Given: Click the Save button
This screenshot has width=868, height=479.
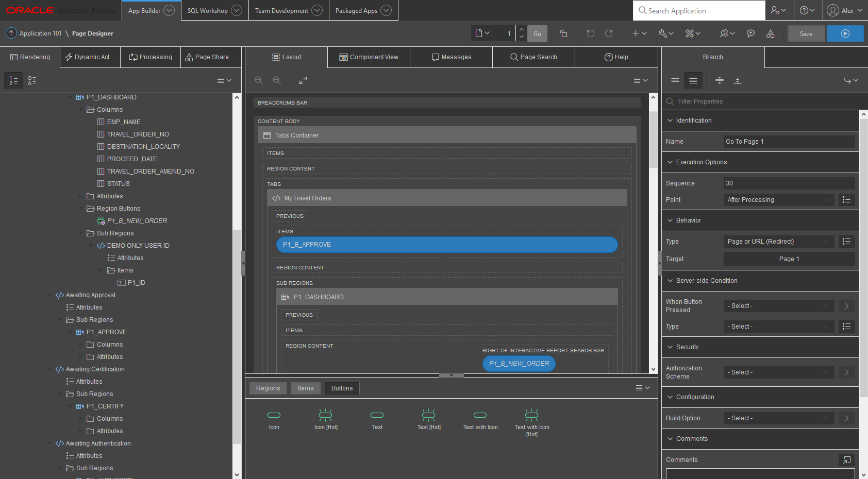Looking at the screenshot, I should pyautogui.click(x=806, y=33).
